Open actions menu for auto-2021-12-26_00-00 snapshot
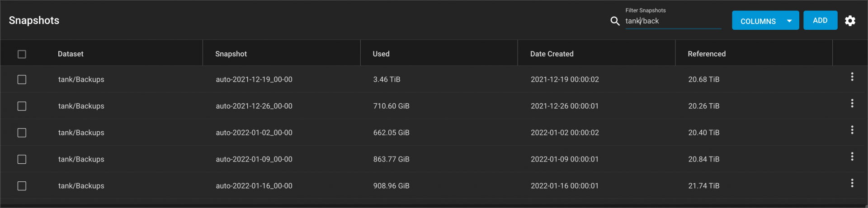This screenshot has height=208, width=868. click(x=852, y=103)
